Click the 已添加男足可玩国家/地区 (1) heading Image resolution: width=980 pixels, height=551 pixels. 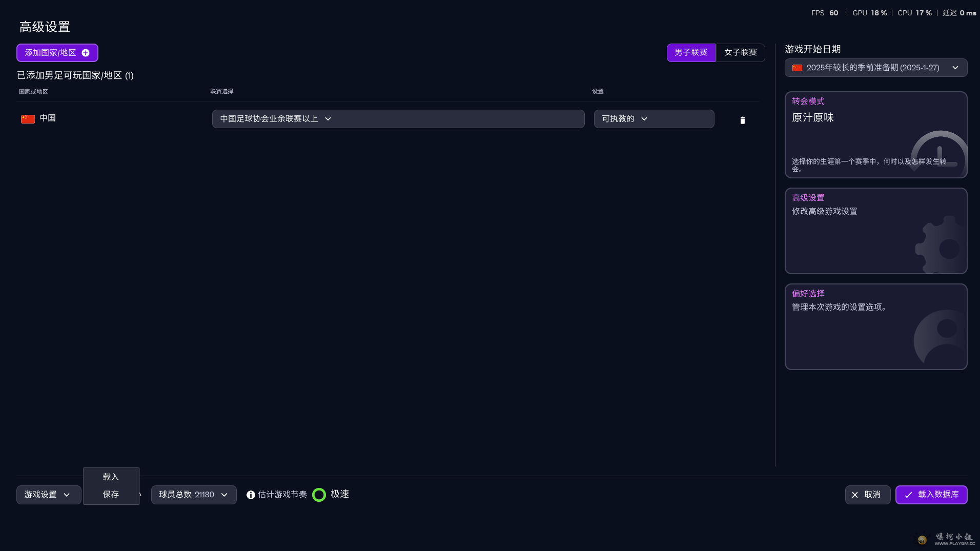tap(75, 75)
